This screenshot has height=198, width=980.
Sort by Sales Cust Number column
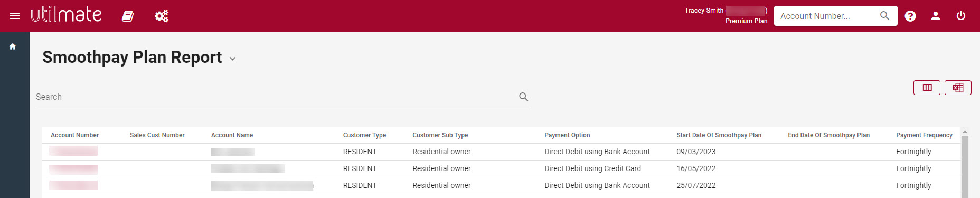click(157, 135)
